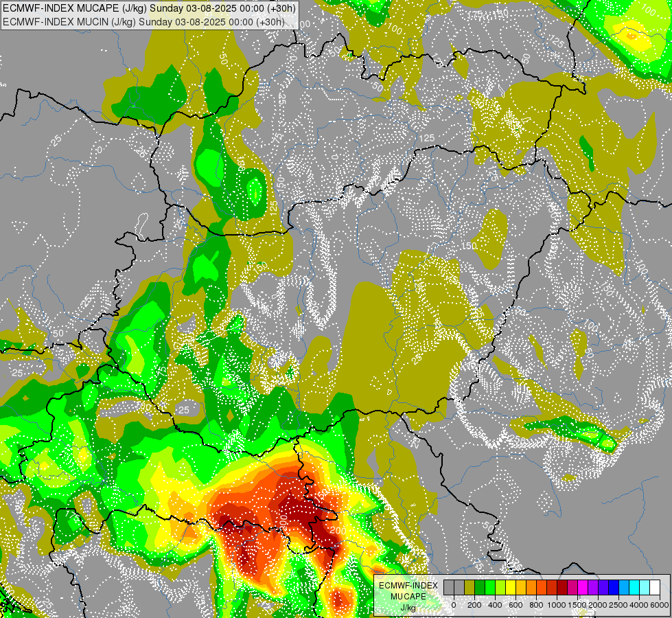The height and width of the screenshot is (618, 672).
Task: Click the dark green legend swatch
Action: tap(480, 588)
